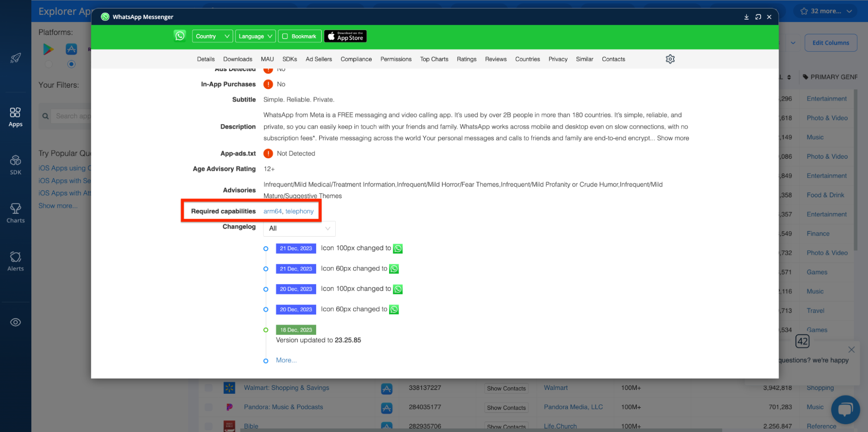Click the Download on the App Store button
Screen dimensions: 868x432
point(345,36)
